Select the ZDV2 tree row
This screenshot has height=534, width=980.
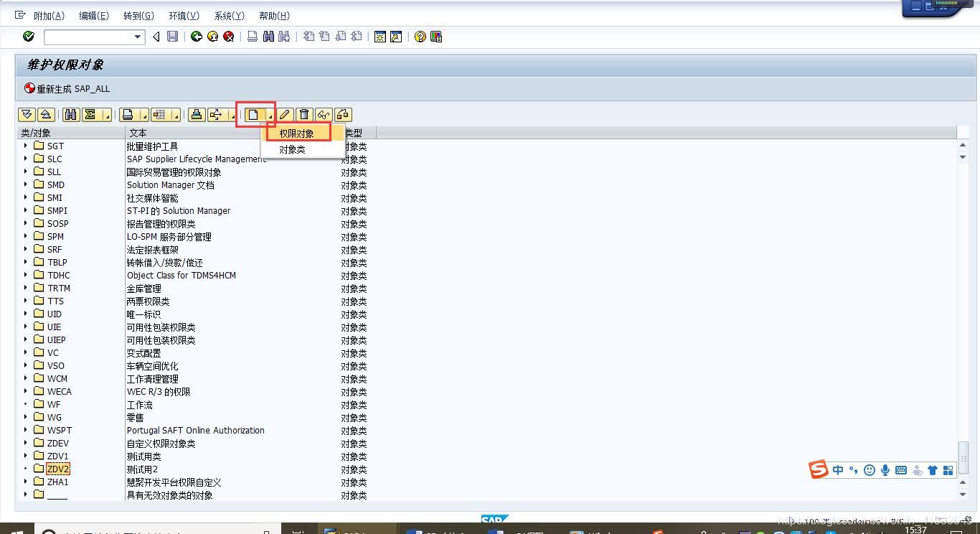[58, 469]
